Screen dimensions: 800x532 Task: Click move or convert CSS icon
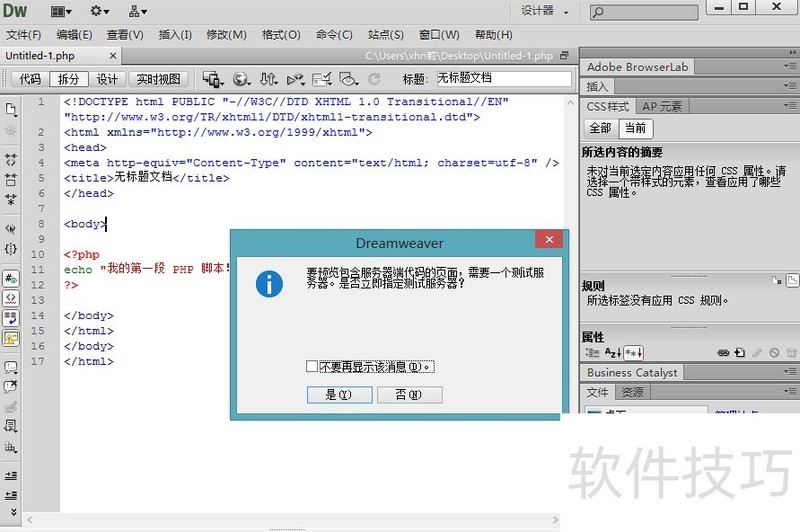(11, 447)
